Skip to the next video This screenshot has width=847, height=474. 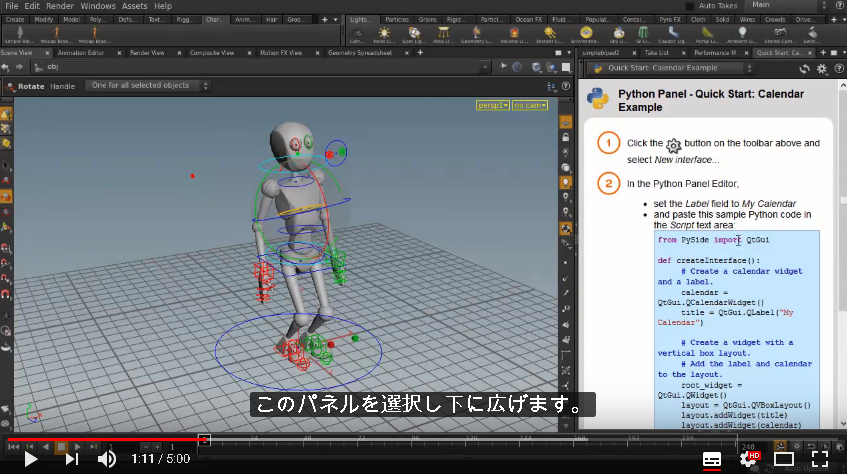[72, 459]
